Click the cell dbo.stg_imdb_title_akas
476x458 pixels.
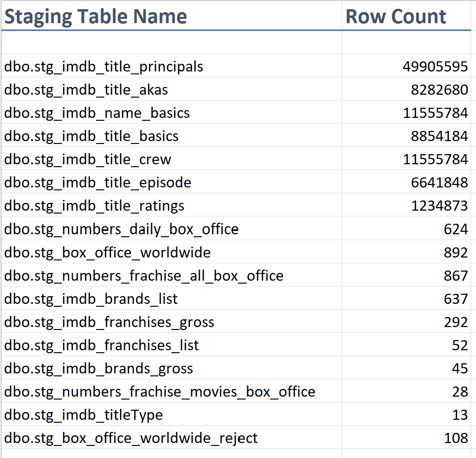coord(171,89)
